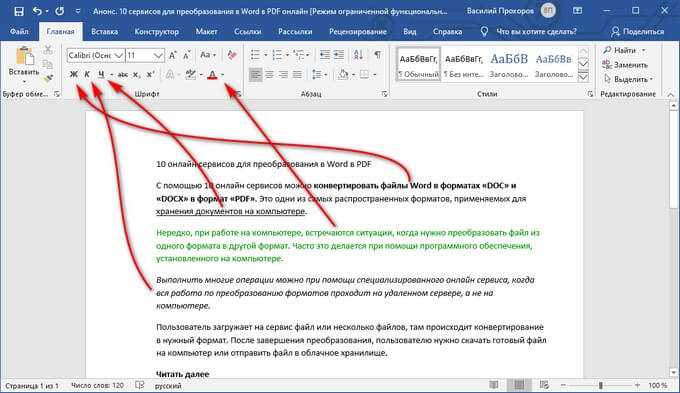Click the shading paint bucket icon
Screen dimensions: 680x393
click(x=343, y=75)
